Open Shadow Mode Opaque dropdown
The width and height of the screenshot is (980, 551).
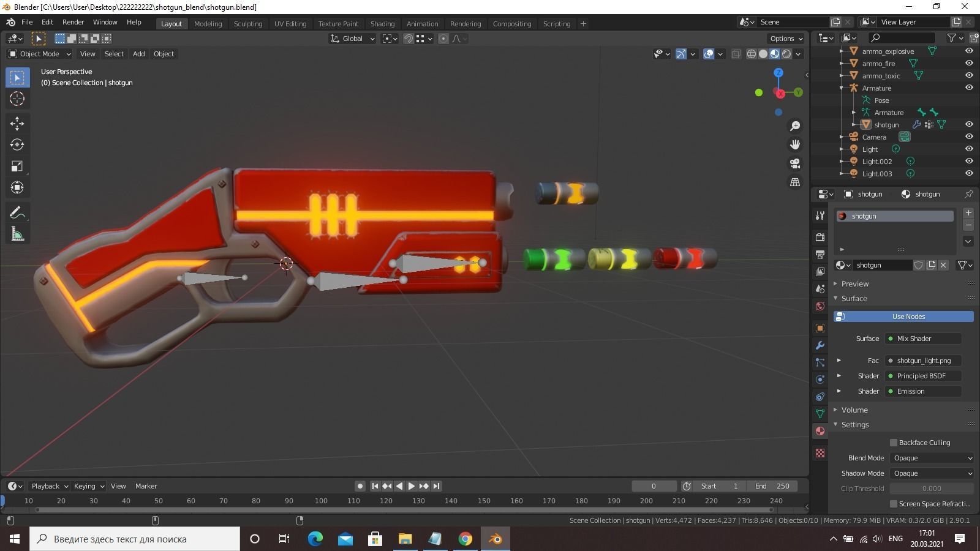click(x=932, y=473)
